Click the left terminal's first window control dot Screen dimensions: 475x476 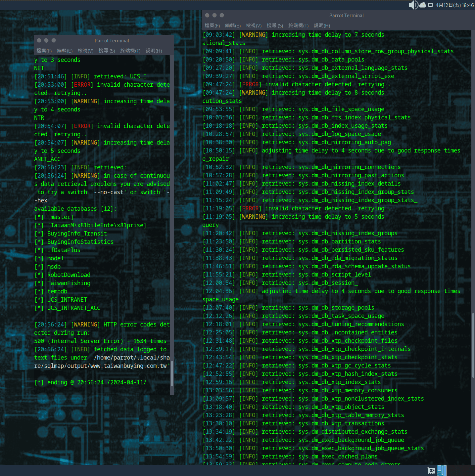[x=39, y=40]
